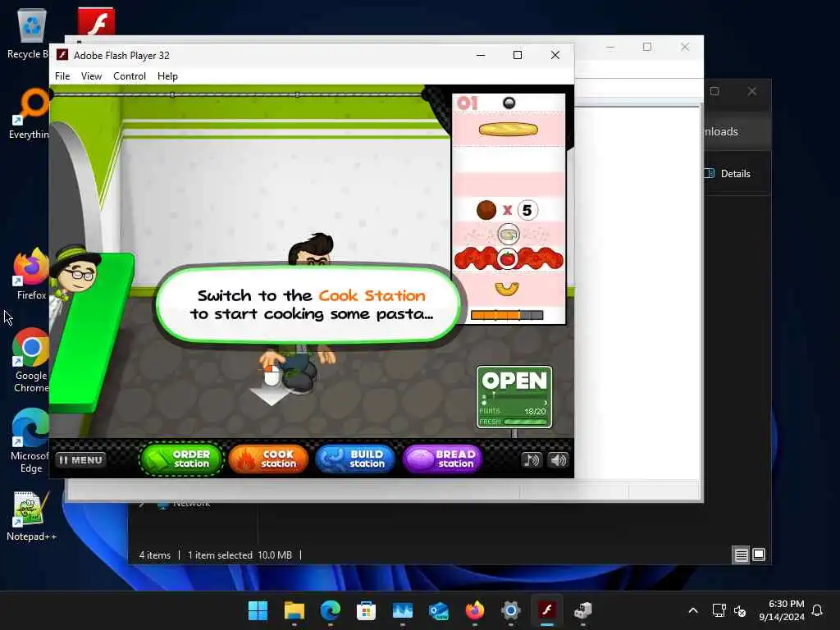Click the muted volume tray icon

pyautogui.click(x=740, y=610)
